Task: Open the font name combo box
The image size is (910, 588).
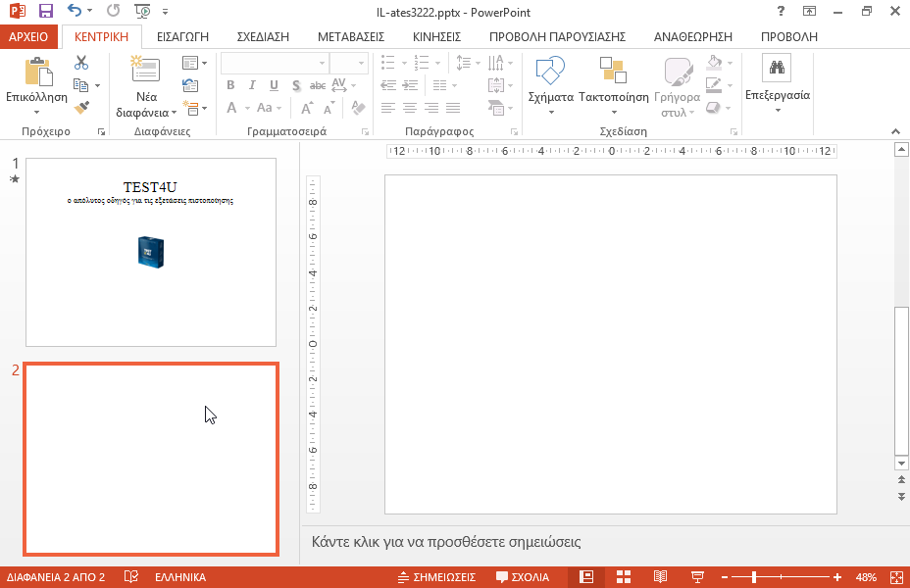Action: coord(275,63)
